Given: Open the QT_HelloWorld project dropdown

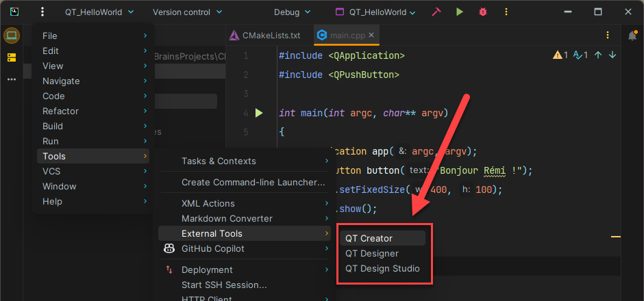Looking at the screenshot, I should pos(99,12).
